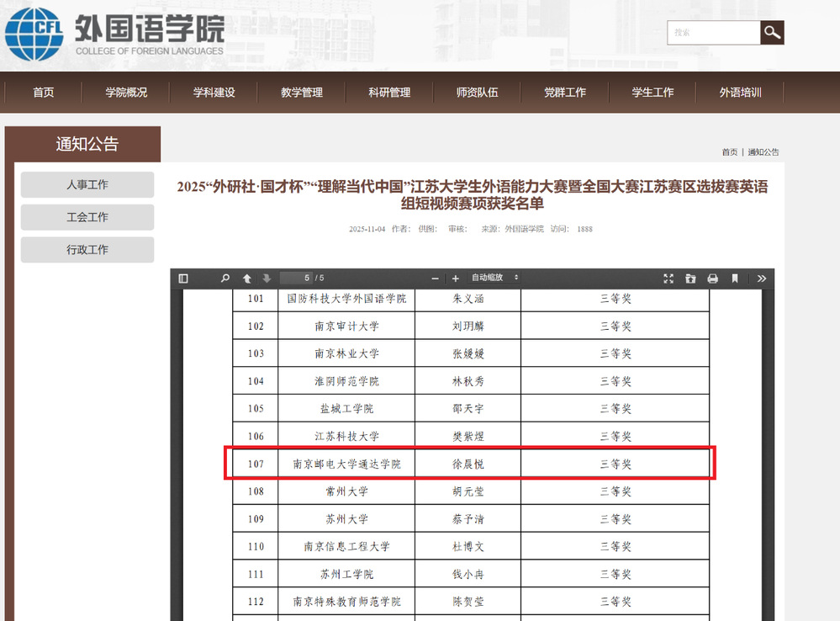Zoom in on the PDF document

(456, 279)
